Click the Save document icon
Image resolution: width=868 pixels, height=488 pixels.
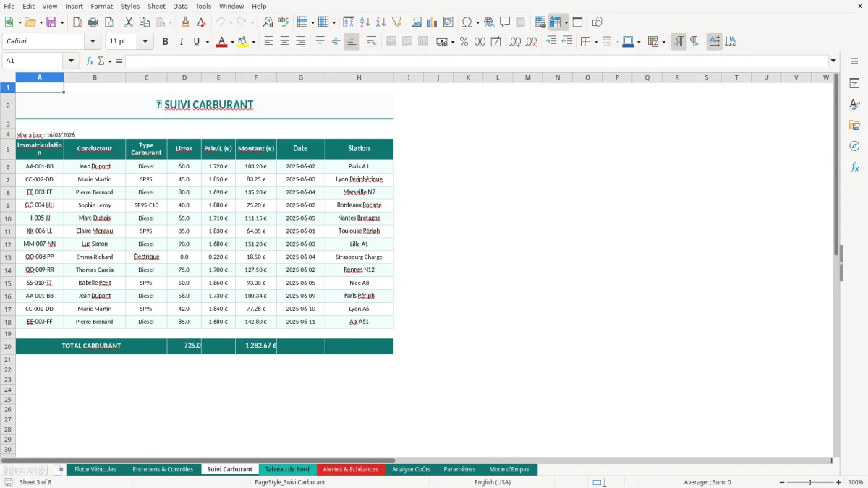(x=51, y=22)
